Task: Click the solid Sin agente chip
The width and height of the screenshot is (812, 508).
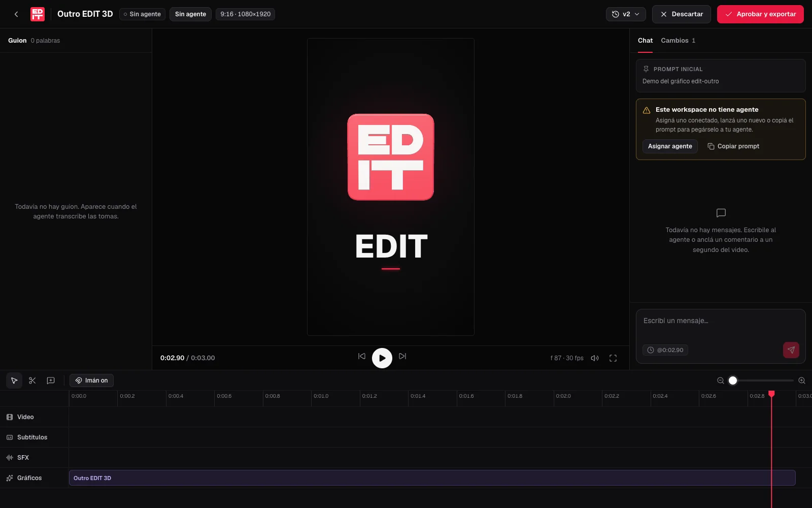Action: pos(190,14)
